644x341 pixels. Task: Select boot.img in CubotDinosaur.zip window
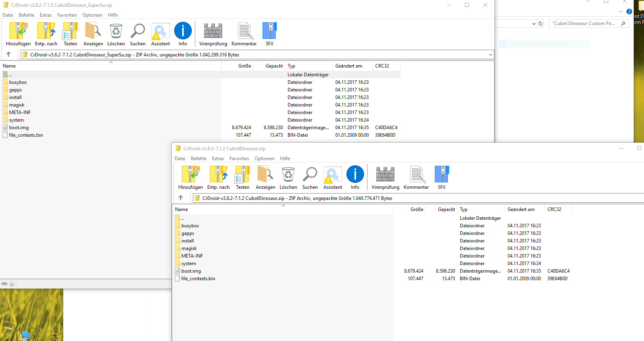[x=191, y=271]
